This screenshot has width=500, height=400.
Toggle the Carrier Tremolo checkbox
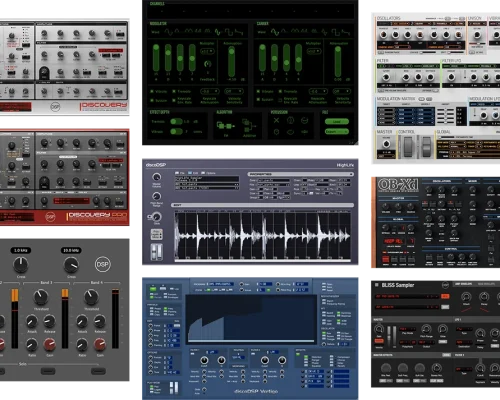click(280, 91)
